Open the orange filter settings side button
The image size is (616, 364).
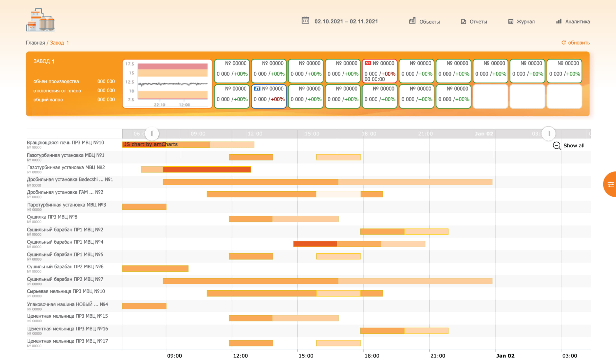[x=610, y=184]
